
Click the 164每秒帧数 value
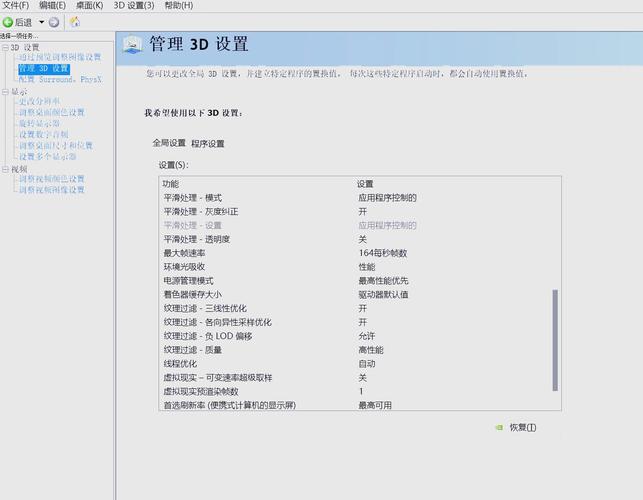[383, 253]
